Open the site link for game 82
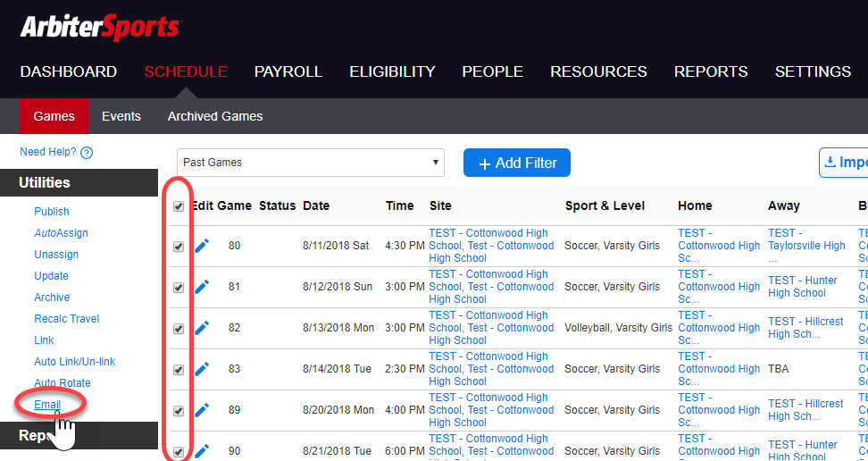868x461 pixels. tap(491, 328)
